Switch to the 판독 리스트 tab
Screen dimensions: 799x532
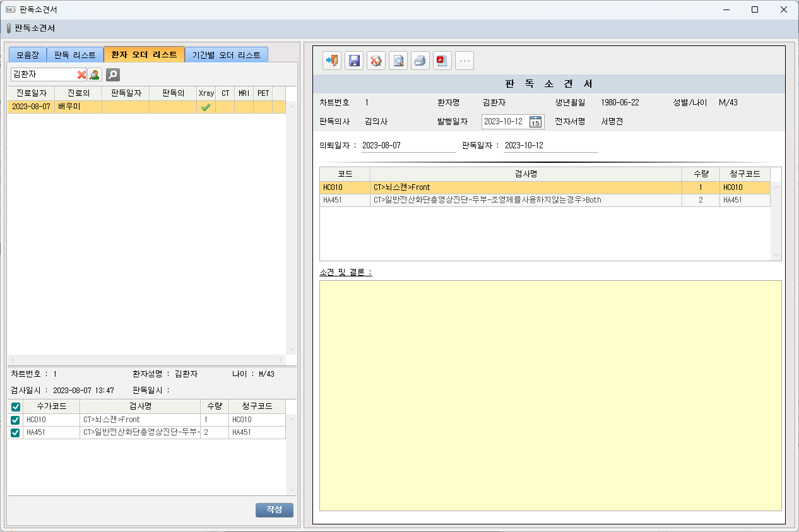(x=75, y=55)
